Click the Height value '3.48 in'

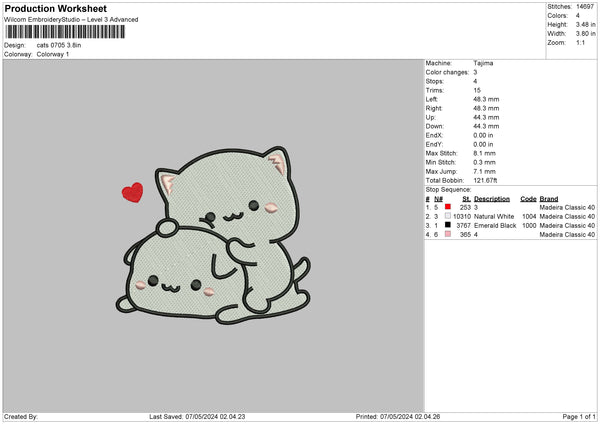pyautogui.click(x=585, y=24)
